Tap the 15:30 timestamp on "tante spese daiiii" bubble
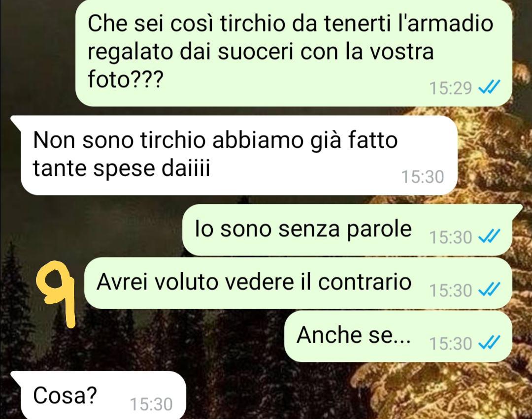 [423, 177]
